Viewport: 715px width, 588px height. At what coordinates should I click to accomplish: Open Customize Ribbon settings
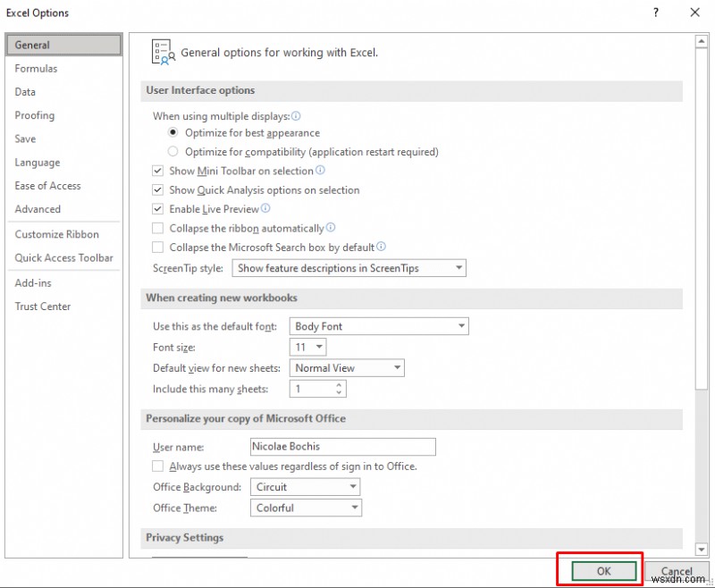pyautogui.click(x=63, y=234)
